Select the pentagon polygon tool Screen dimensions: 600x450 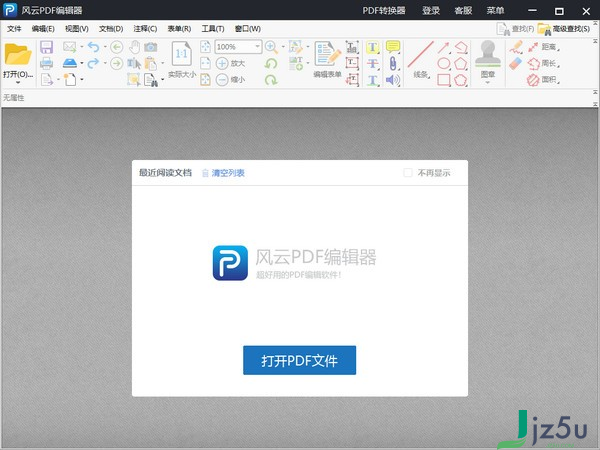coord(461,64)
